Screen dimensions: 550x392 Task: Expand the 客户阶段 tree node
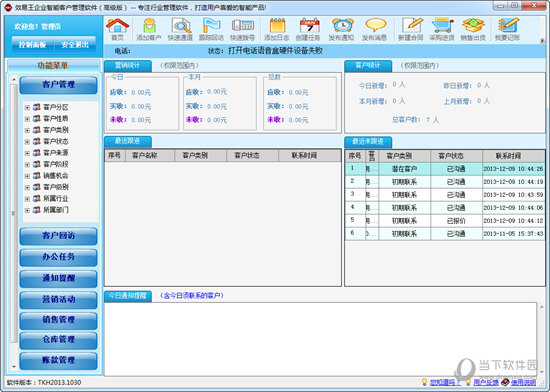pos(27,164)
